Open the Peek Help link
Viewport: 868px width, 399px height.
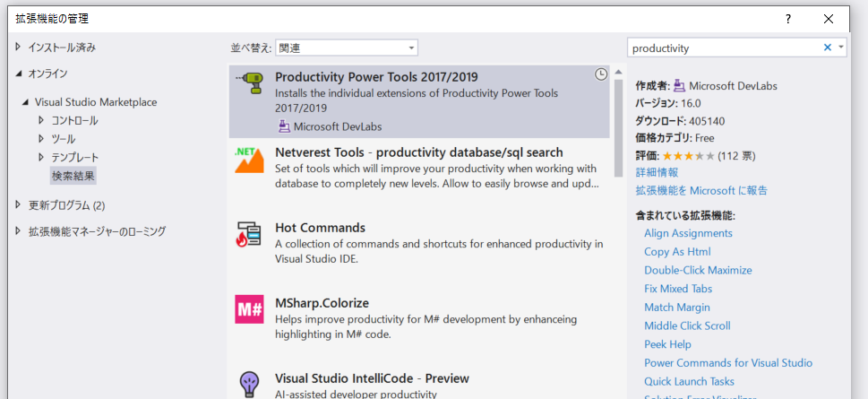pos(667,344)
